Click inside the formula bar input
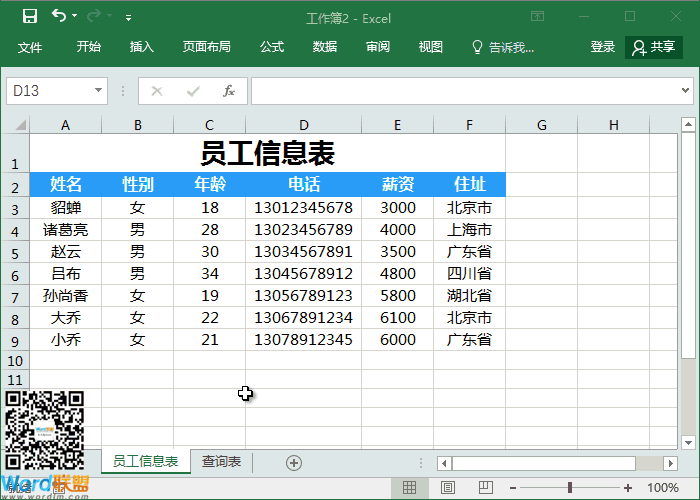 click(464, 91)
